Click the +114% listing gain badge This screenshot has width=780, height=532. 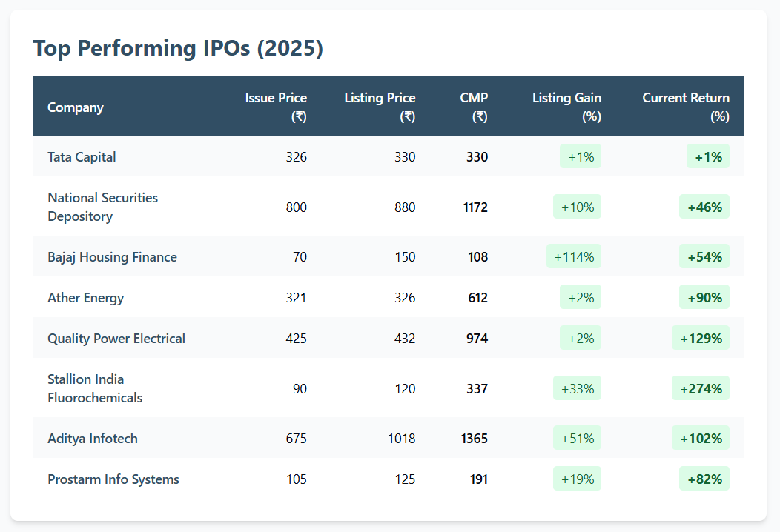click(574, 257)
